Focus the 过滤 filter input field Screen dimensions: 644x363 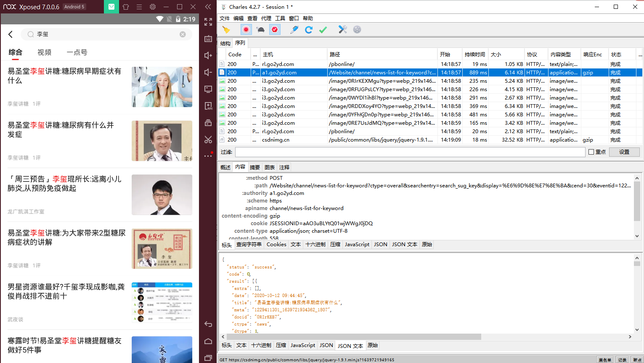[410, 152]
